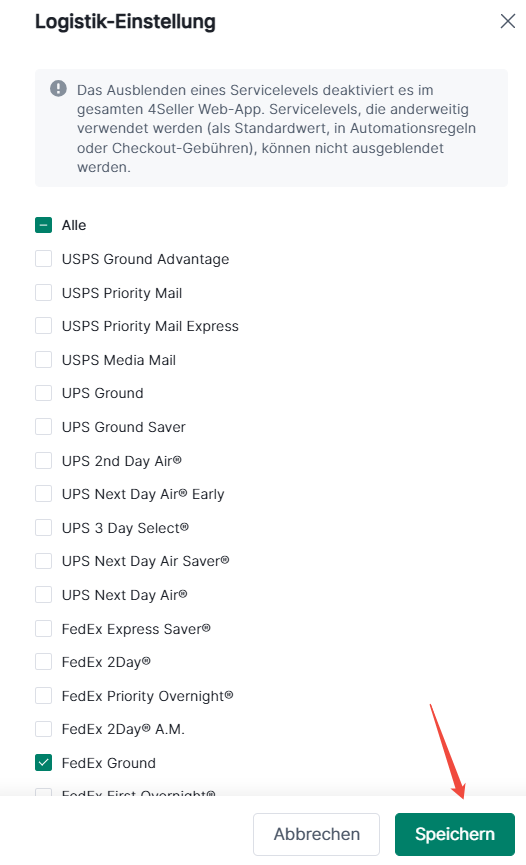
Task: Check the FedEx 2Day service
Action: click(44, 661)
